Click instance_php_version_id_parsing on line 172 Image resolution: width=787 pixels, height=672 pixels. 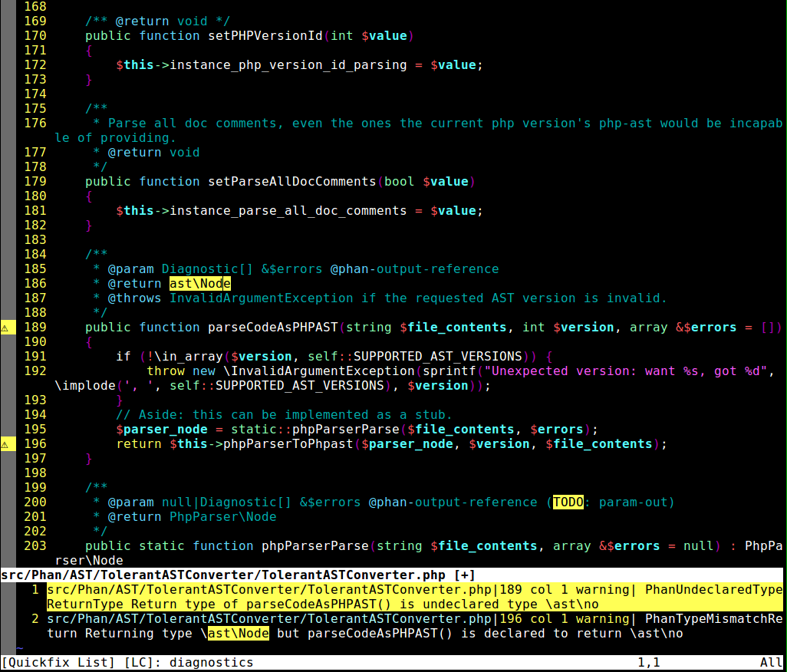[288, 65]
